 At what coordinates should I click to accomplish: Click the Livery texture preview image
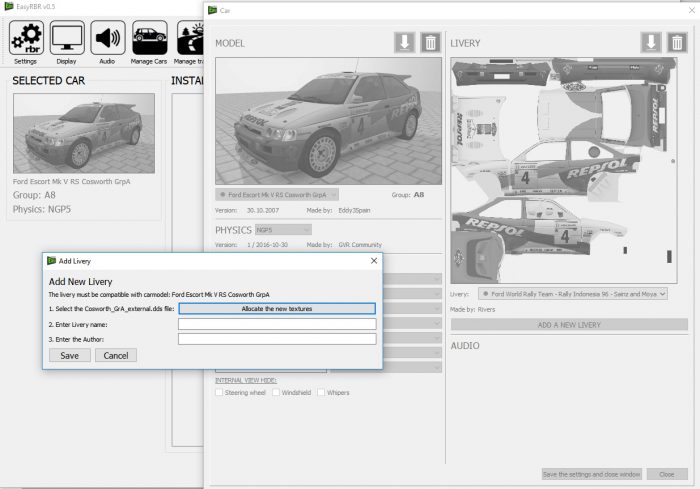tap(564, 171)
